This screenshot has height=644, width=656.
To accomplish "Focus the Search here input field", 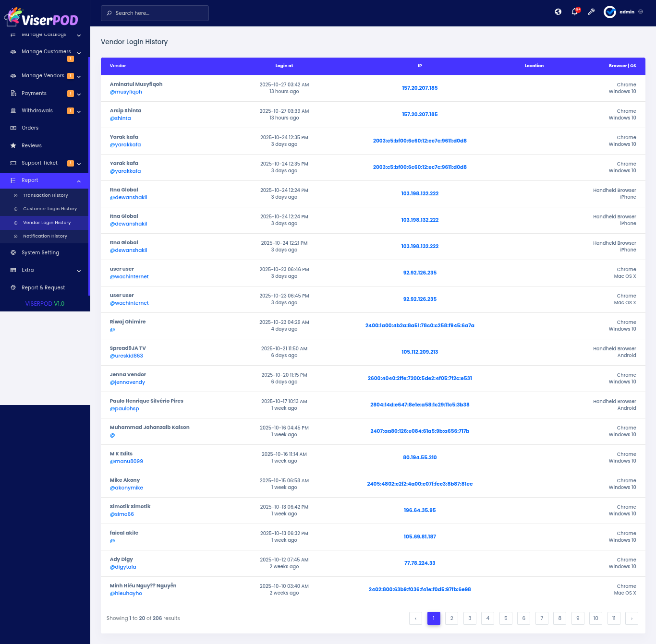I will point(158,13).
